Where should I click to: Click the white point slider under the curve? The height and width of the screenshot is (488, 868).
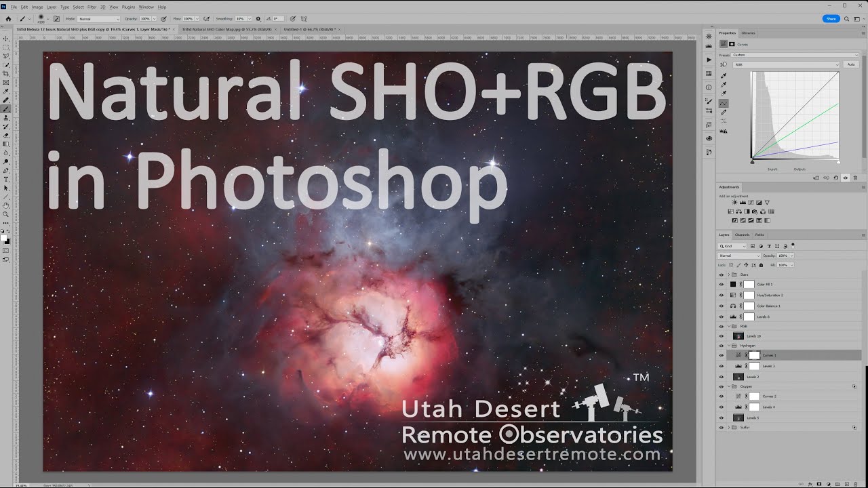click(x=838, y=162)
